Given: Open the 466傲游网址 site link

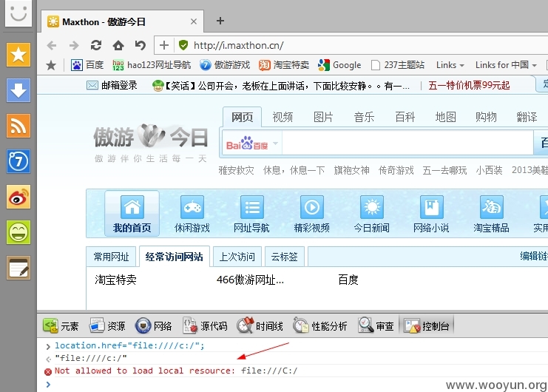Looking at the screenshot, I should pos(250,280).
